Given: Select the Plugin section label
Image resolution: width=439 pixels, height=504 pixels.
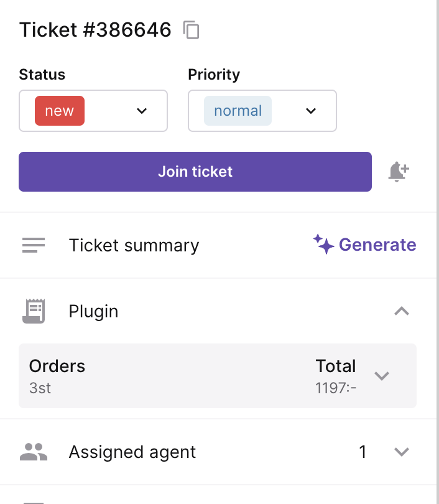Looking at the screenshot, I should [93, 311].
